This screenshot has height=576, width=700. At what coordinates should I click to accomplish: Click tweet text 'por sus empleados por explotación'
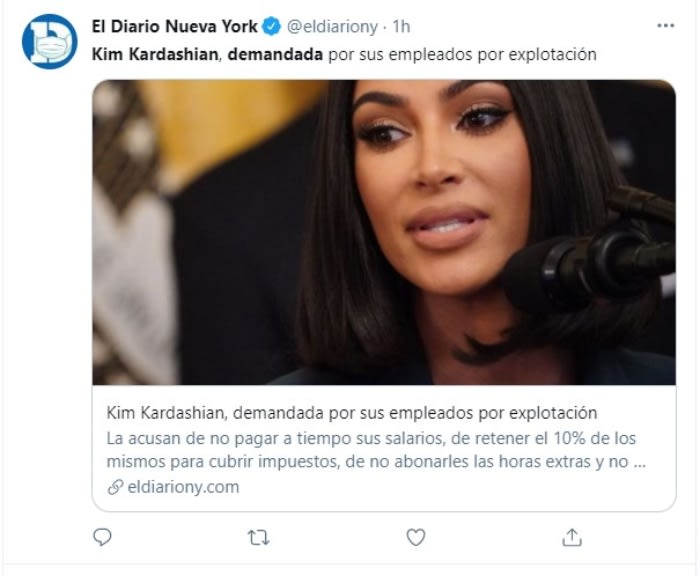pos(462,54)
